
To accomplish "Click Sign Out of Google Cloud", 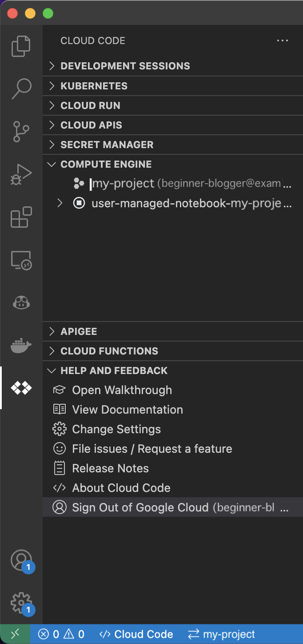I will pyautogui.click(x=140, y=507).
